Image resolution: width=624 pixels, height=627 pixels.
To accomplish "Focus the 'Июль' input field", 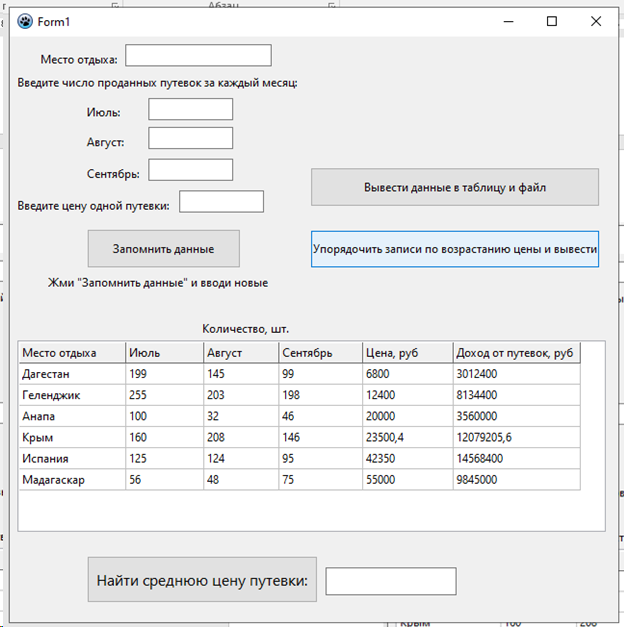I will click(190, 109).
